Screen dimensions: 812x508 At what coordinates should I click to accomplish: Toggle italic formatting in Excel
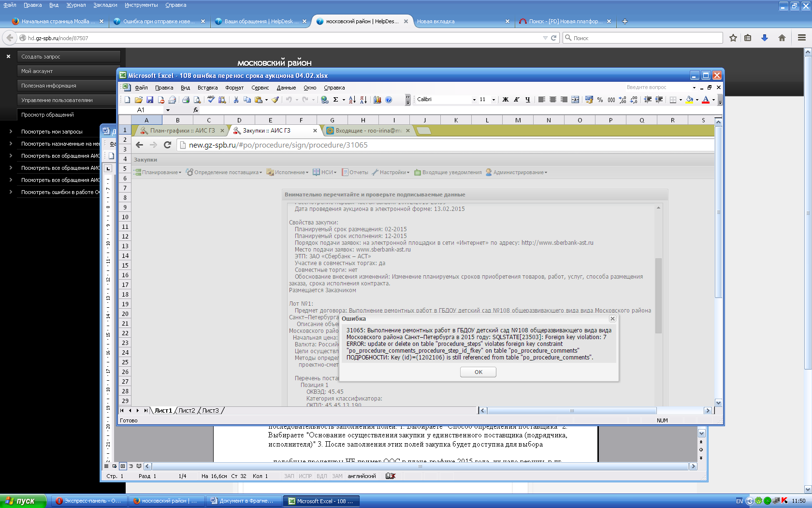point(517,100)
